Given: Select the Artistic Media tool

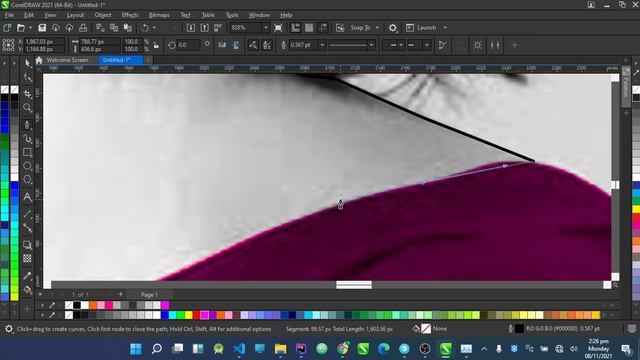Looking at the screenshot, I should click(x=27, y=139).
